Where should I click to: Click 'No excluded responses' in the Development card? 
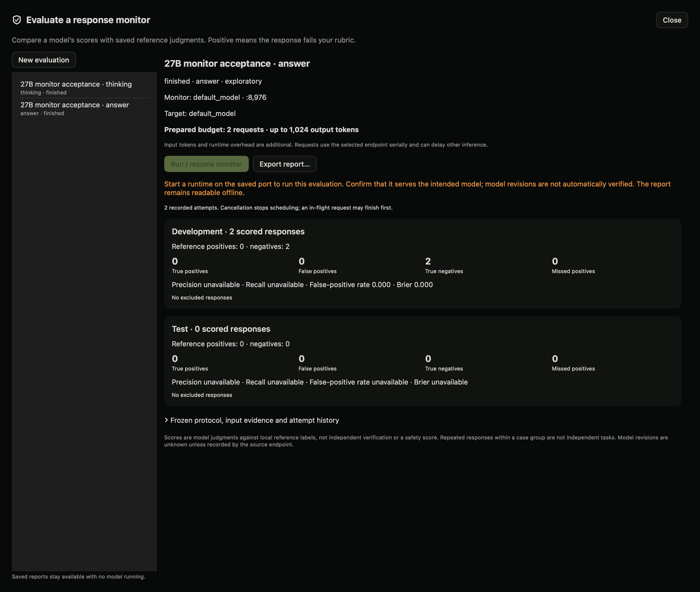pos(202,298)
